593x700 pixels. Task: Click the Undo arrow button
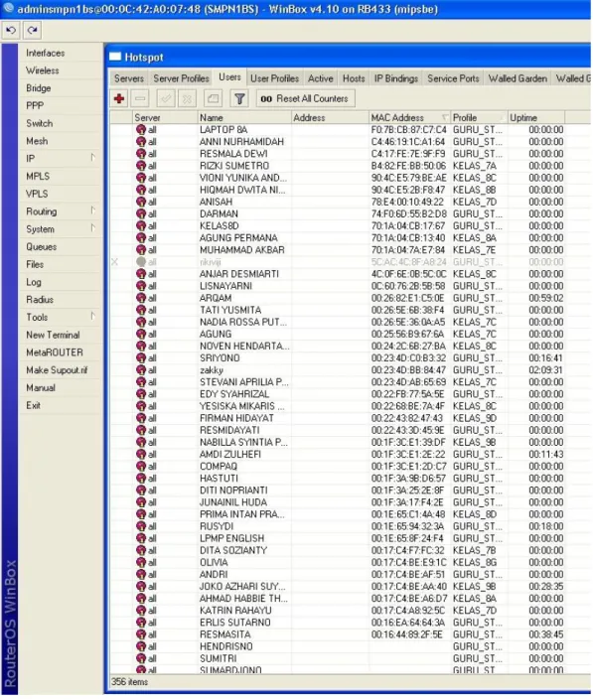click(x=11, y=31)
